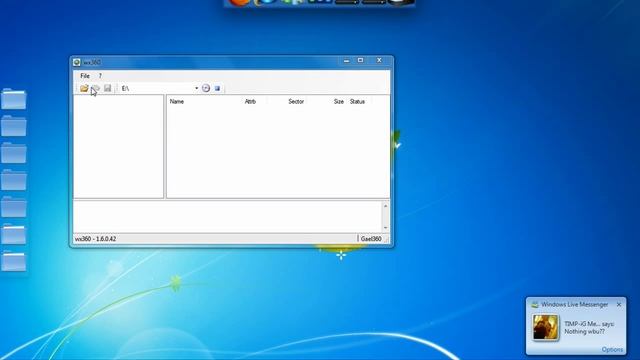Open the File menu
This screenshot has width=640, height=360.
pos(85,76)
